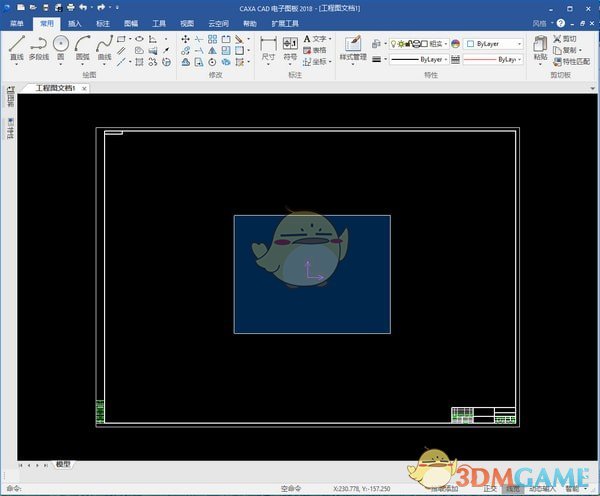Toggle 正交 ortho mode in status bar
This screenshot has height=496, width=600.
click(490, 489)
